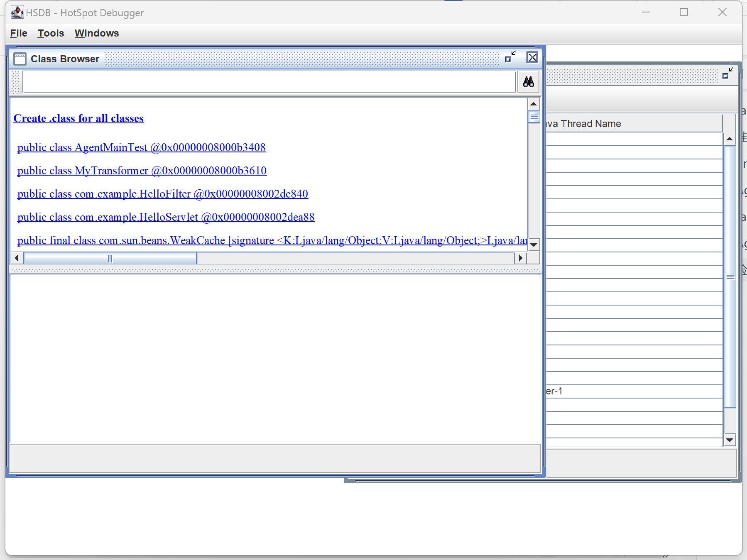Open the Windows menu
Viewport: 747px width, 560px height.
click(x=97, y=33)
